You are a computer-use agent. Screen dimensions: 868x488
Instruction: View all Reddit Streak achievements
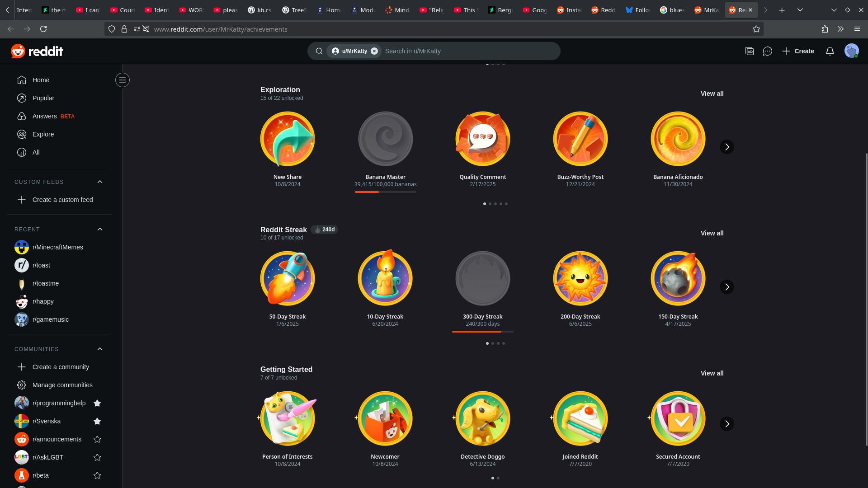click(x=712, y=233)
